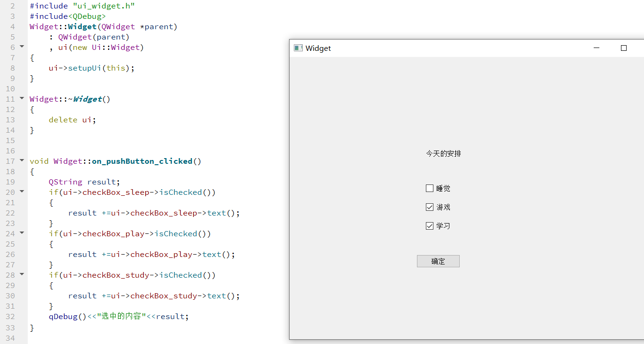The image size is (644, 344).
Task: Uncheck the 学习 checkbox
Action: click(429, 225)
